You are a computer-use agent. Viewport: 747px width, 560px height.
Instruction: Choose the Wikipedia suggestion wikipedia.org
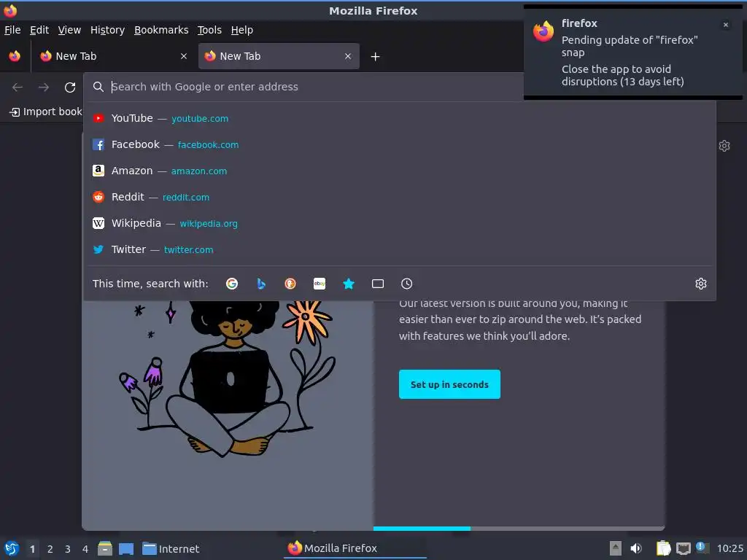(399, 223)
